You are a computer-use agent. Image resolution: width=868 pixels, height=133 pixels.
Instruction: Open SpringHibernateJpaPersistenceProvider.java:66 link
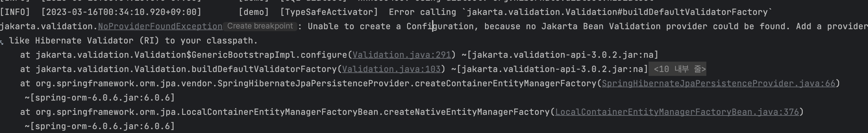pyautogui.click(x=718, y=83)
